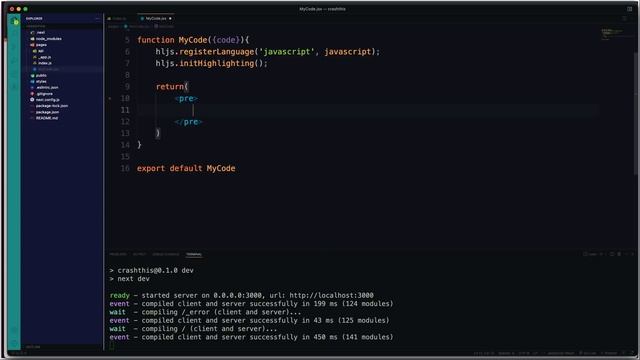This screenshot has width=640, height=360.
Task: Click the folder icon beside public
Action: pyautogui.click(x=32, y=75)
